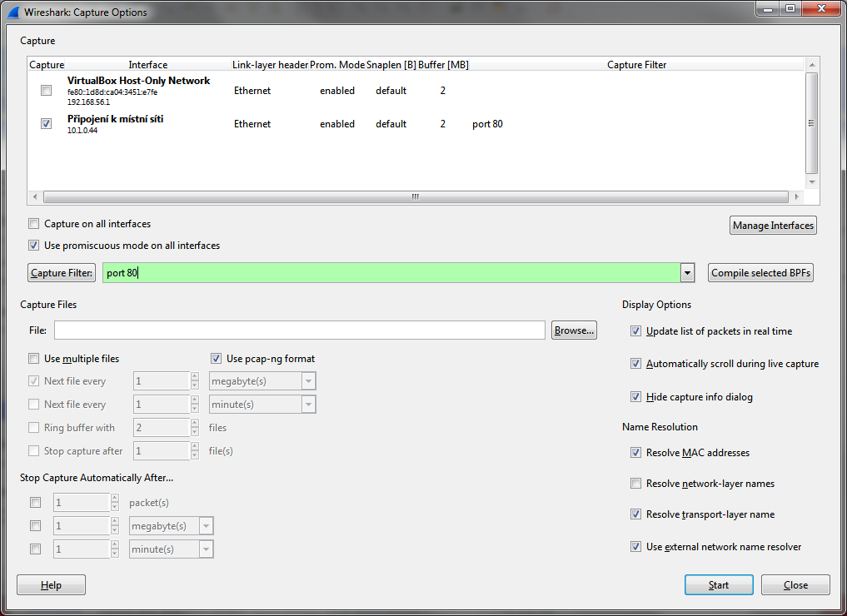Enable Capture on all interfaces
Image resolution: width=847 pixels, height=616 pixels.
coord(34,224)
